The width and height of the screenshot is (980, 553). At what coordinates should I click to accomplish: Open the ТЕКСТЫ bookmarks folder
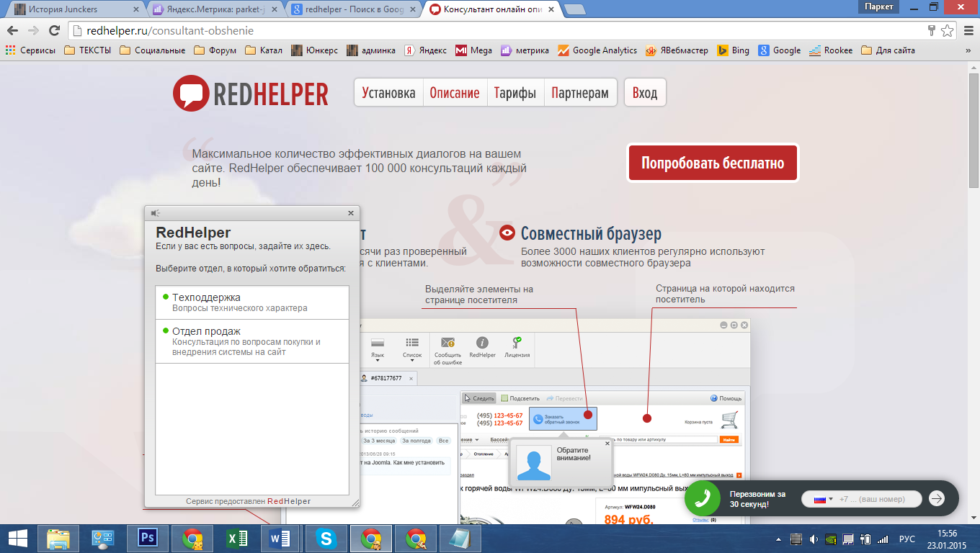pos(87,50)
